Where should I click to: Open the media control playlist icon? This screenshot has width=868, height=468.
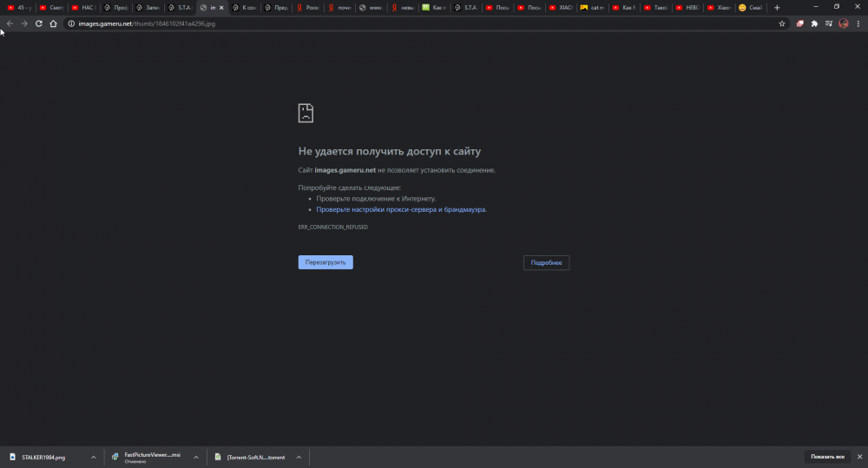(829, 23)
